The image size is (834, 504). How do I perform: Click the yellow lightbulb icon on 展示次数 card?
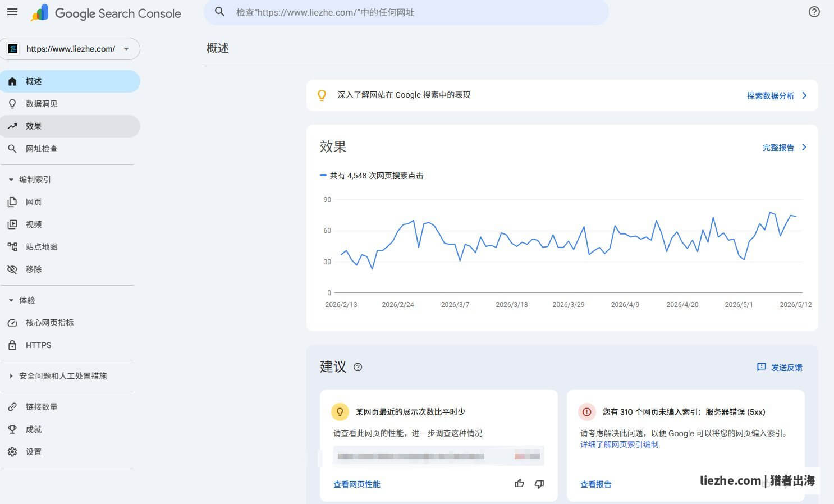pos(340,411)
